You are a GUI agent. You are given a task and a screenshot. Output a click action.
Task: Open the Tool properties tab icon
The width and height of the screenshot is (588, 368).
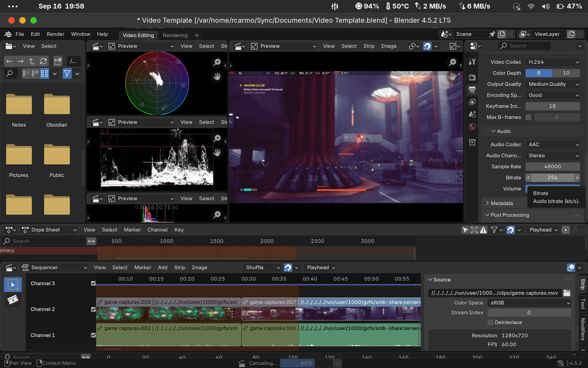472,62
